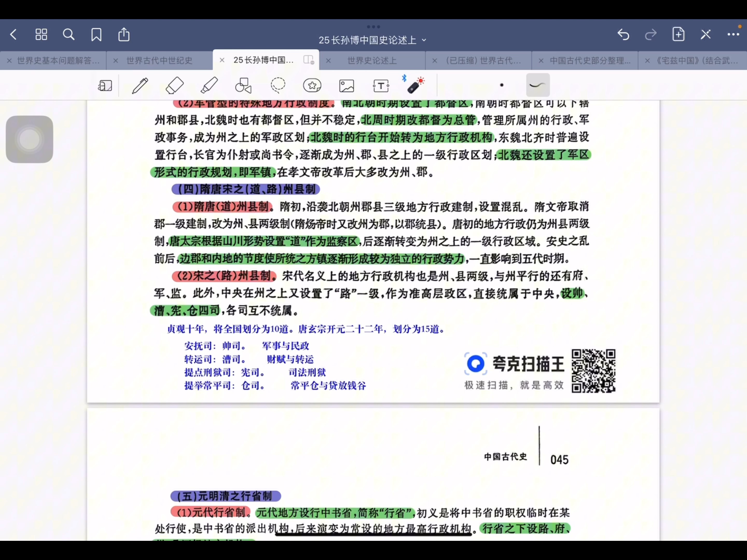Choose the small dot stroke size
Viewport: 747px width, 560px height.
(x=502, y=85)
